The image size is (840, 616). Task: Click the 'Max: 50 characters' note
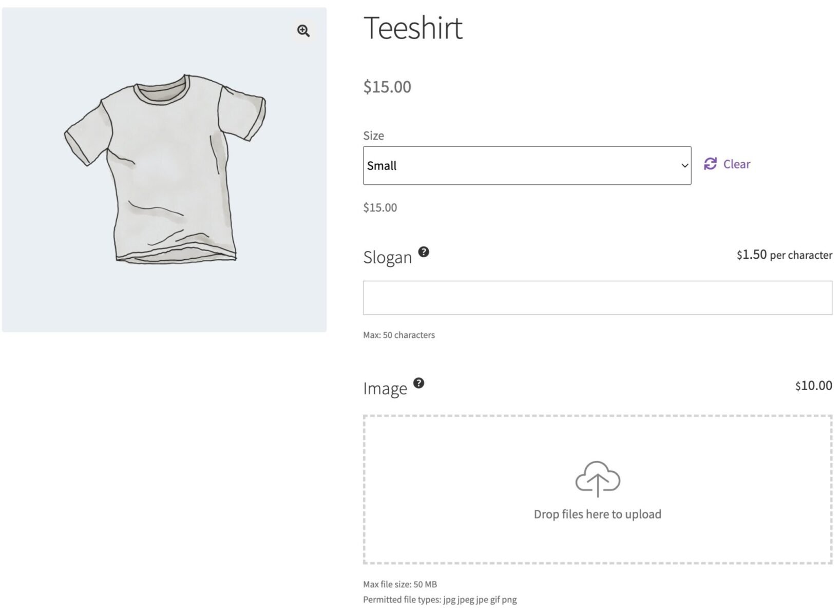tap(398, 335)
